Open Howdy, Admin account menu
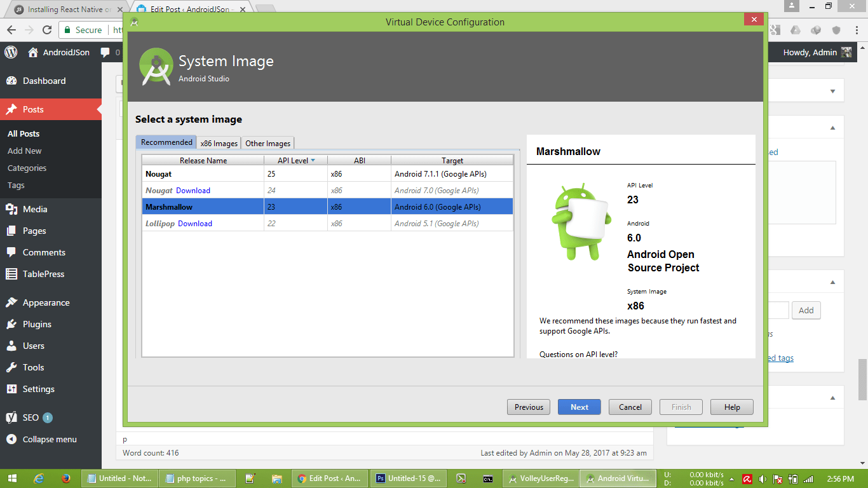 [x=817, y=53]
